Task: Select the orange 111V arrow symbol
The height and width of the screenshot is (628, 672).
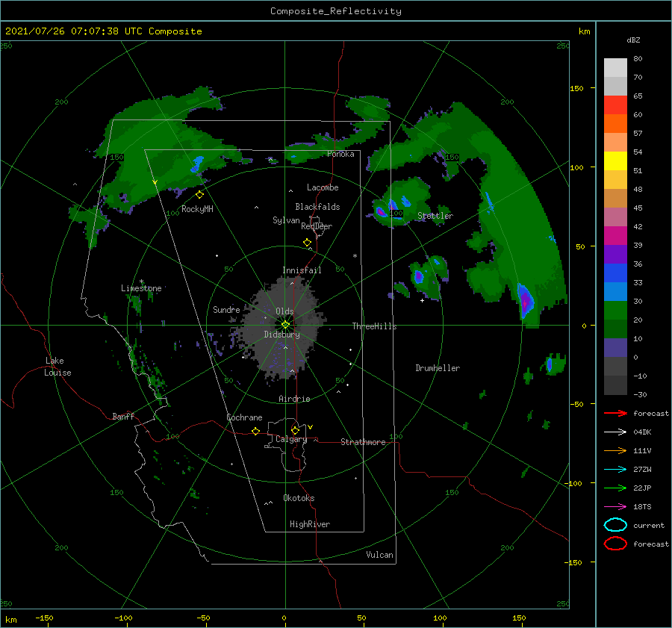Action: click(615, 450)
